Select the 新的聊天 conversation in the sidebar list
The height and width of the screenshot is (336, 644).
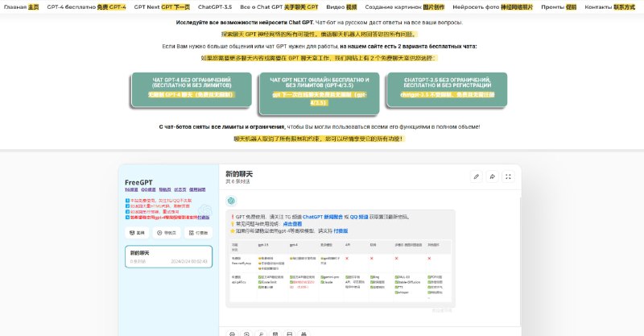point(168,256)
